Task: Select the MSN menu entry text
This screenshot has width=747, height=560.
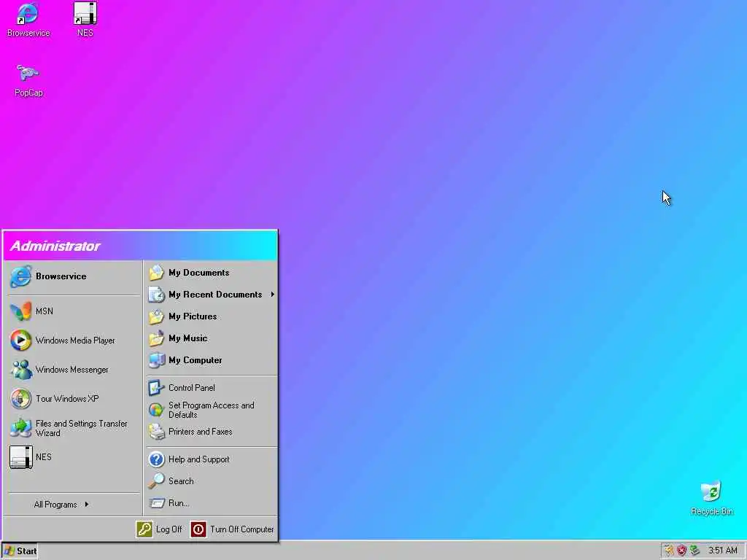Action: [x=44, y=311]
